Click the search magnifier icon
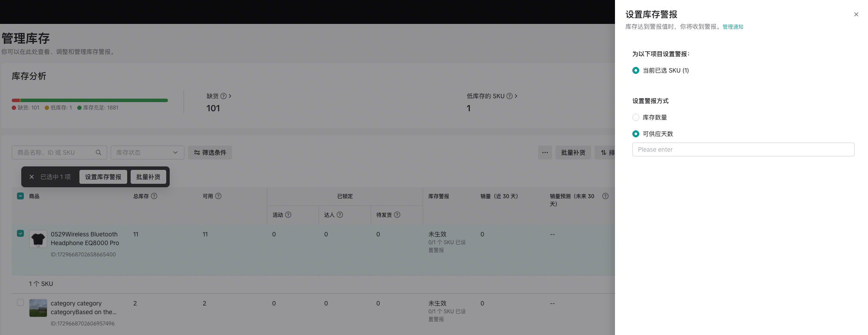The height and width of the screenshot is (335, 868). click(99, 153)
